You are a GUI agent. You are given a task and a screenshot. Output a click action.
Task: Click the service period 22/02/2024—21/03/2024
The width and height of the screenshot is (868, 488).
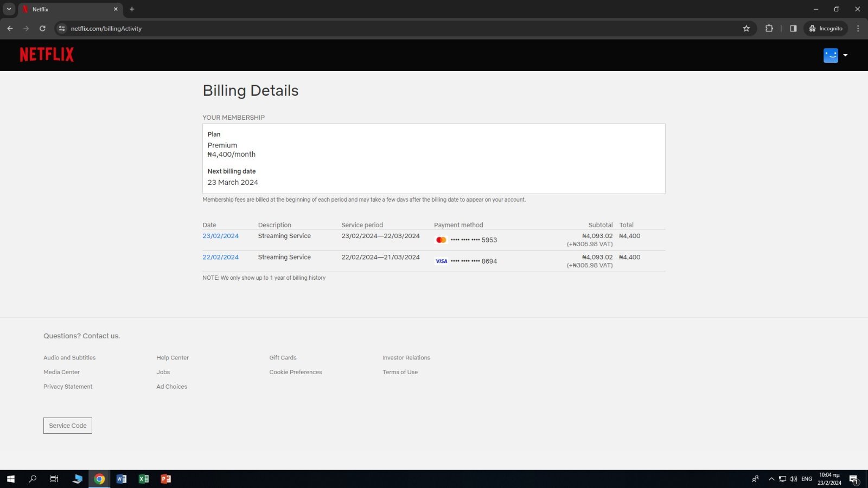380,257
